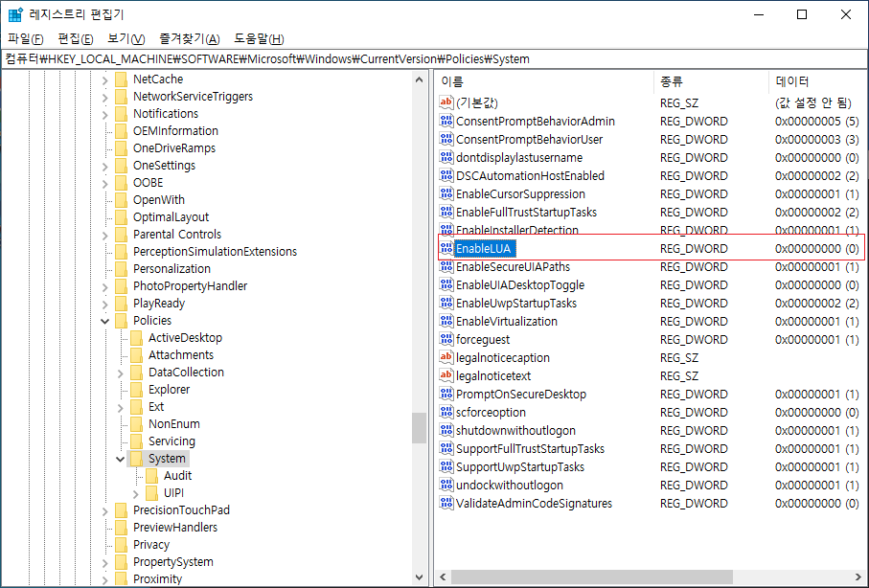Click the DWORD icon of SupportFullTrustStartupTasks
Viewport: 869px width, 588px height.
pyautogui.click(x=446, y=448)
